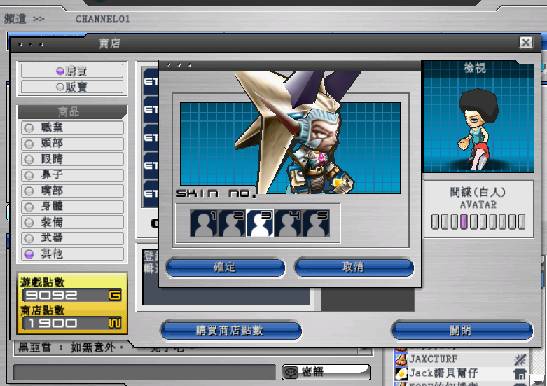Select the 其他 (other) category radio

72,254
